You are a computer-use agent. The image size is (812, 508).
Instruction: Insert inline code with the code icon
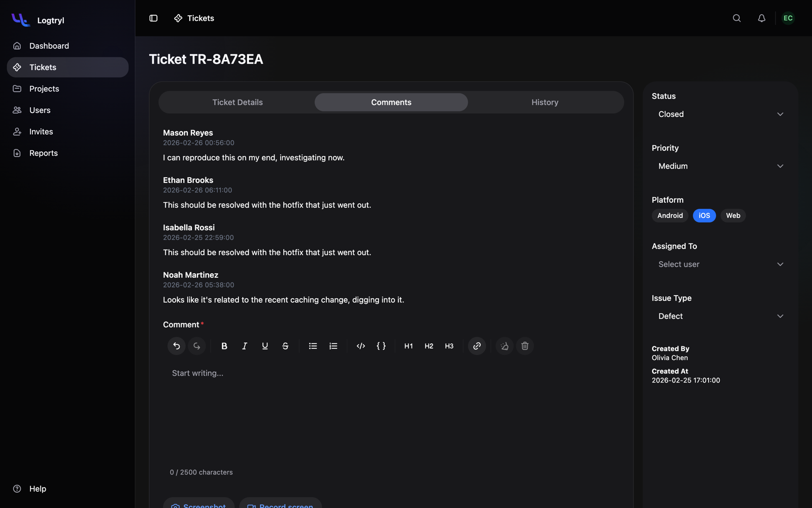(x=361, y=346)
